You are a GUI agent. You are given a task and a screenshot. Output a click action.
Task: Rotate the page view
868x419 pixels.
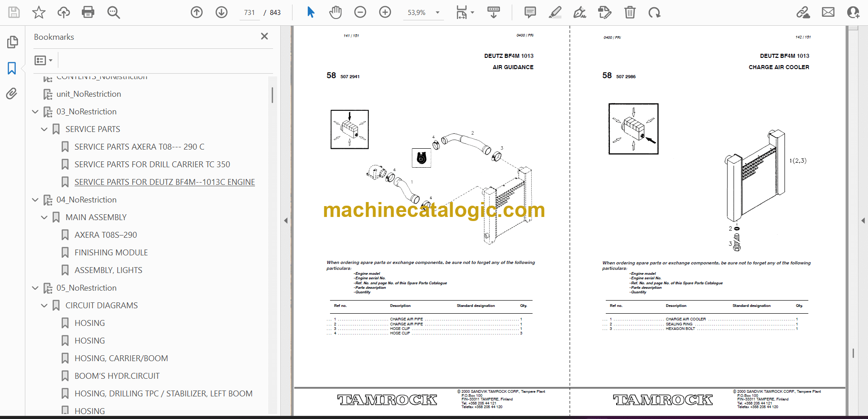pyautogui.click(x=654, y=12)
